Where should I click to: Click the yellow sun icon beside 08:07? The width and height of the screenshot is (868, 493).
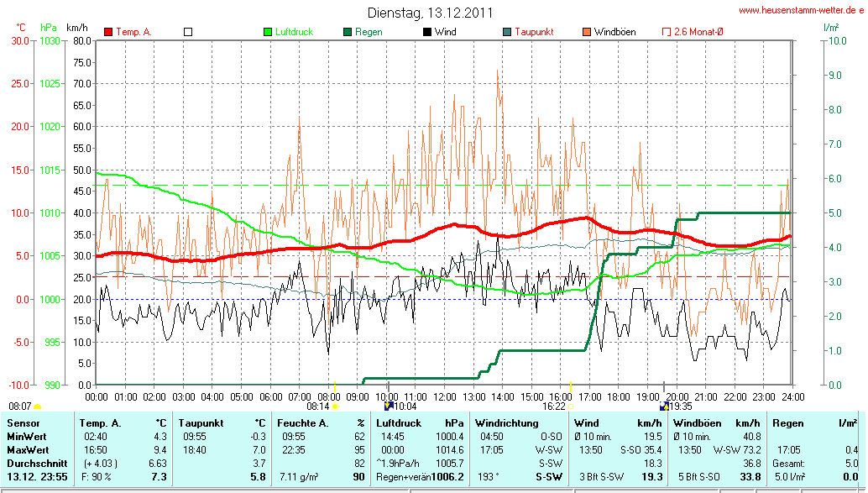pos(37,406)
